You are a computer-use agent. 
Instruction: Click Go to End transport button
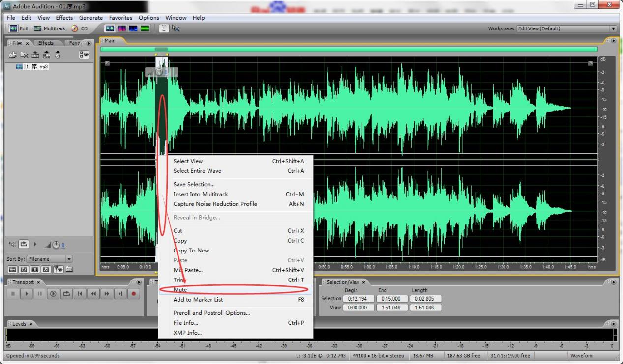(x=120, y=294)
